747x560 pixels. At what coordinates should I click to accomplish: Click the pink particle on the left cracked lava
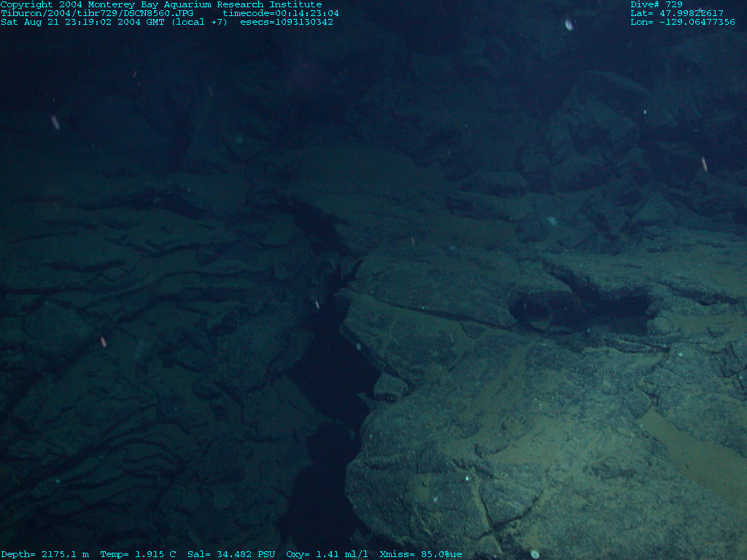tap(104, 341)
